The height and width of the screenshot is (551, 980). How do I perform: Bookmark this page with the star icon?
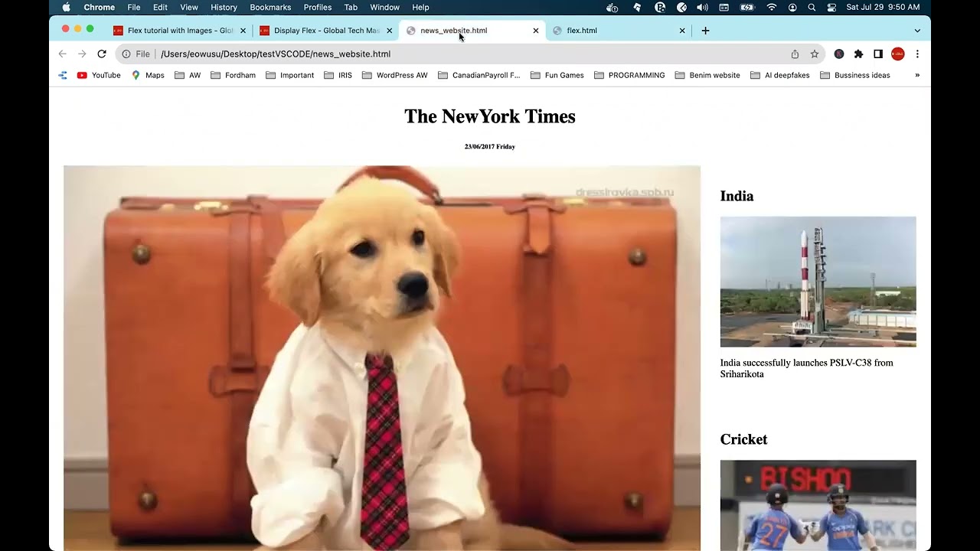pyautogui.click(x=815, y=54)
